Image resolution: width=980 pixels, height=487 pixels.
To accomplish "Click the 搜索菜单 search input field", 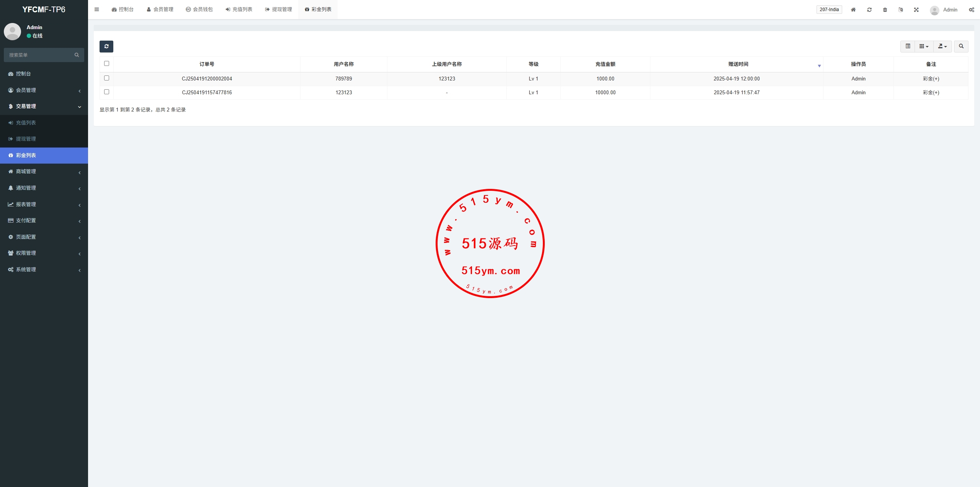I will (x=40, y=55).
